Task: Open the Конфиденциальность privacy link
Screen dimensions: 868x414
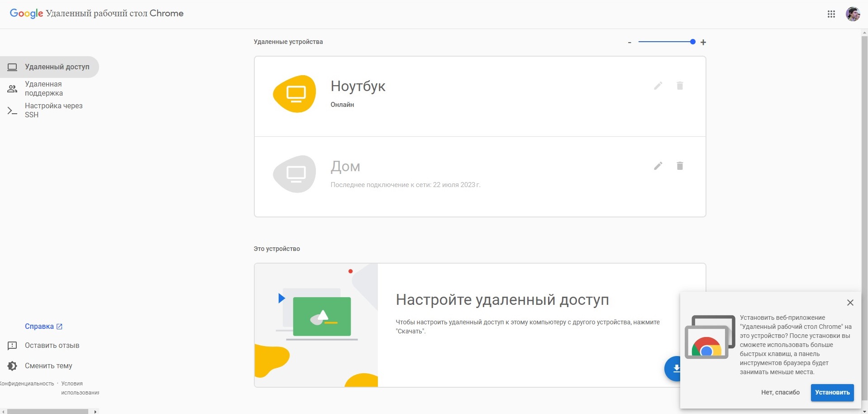Action: pos(27,384)
